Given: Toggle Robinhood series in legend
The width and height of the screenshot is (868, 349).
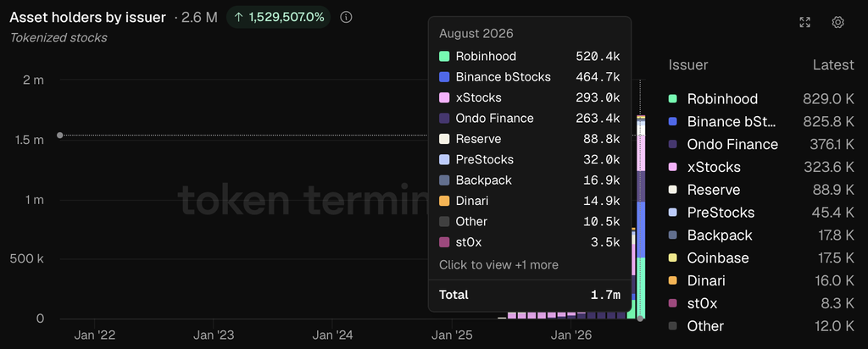Looking at the screenshot, I should [x=761, y=99].
